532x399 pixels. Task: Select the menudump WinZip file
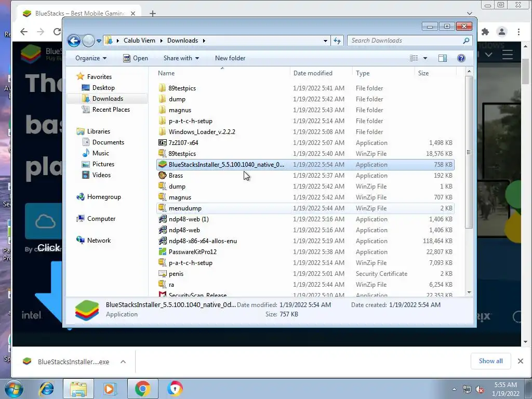click(x=305, y=208)
